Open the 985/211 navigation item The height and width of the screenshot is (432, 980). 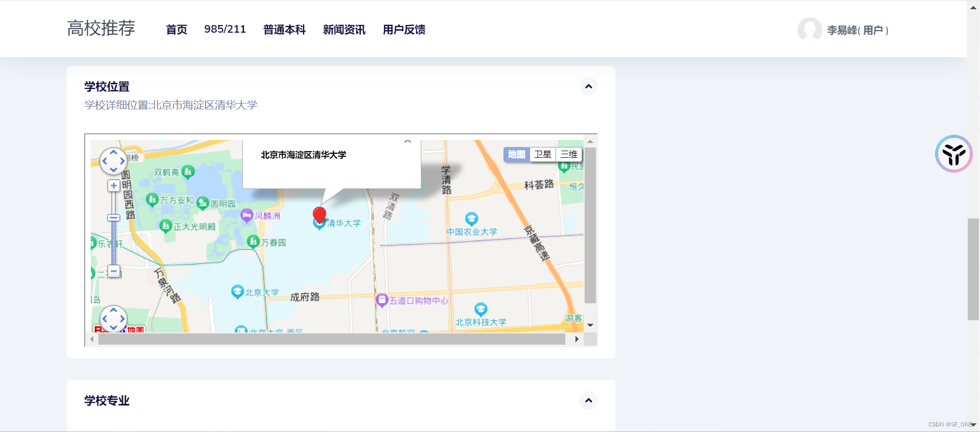pyautogui.click(x=225, y=29)
